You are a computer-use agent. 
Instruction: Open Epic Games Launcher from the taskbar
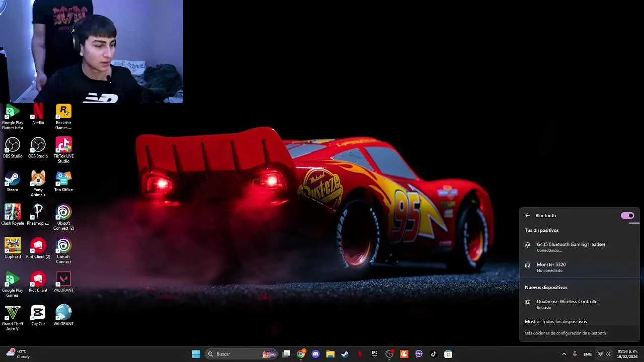coord(374,354)
